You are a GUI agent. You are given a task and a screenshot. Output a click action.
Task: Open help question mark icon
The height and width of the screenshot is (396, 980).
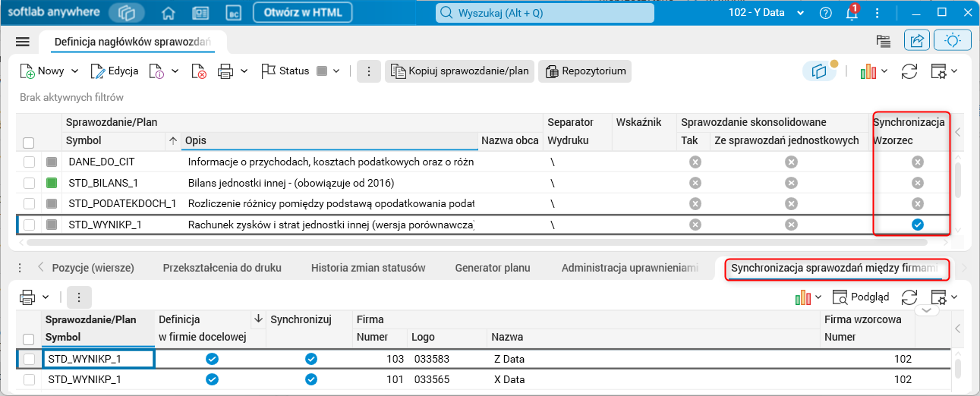(827, 13)
